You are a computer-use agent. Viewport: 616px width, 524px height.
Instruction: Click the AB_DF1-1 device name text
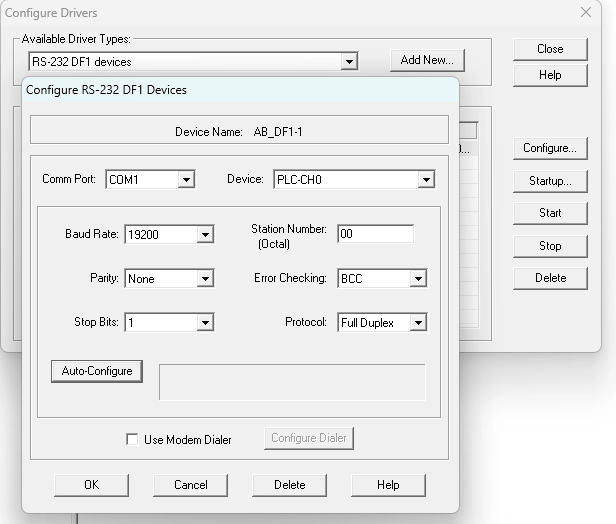coord(278,132)
